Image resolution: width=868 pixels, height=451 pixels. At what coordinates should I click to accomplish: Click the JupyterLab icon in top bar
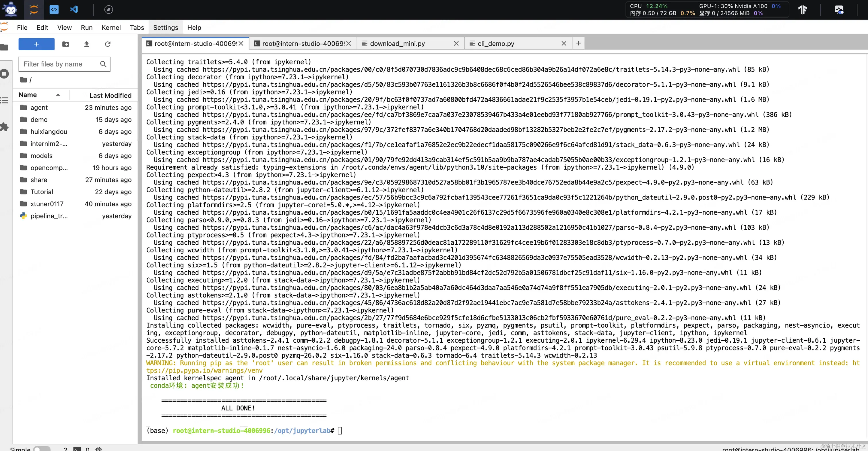34,9
